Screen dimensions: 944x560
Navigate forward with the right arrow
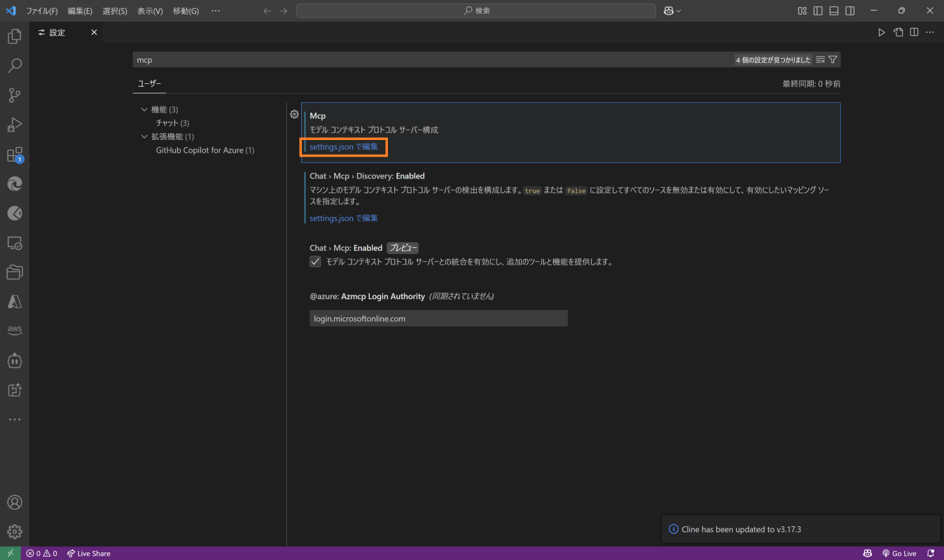283,10
